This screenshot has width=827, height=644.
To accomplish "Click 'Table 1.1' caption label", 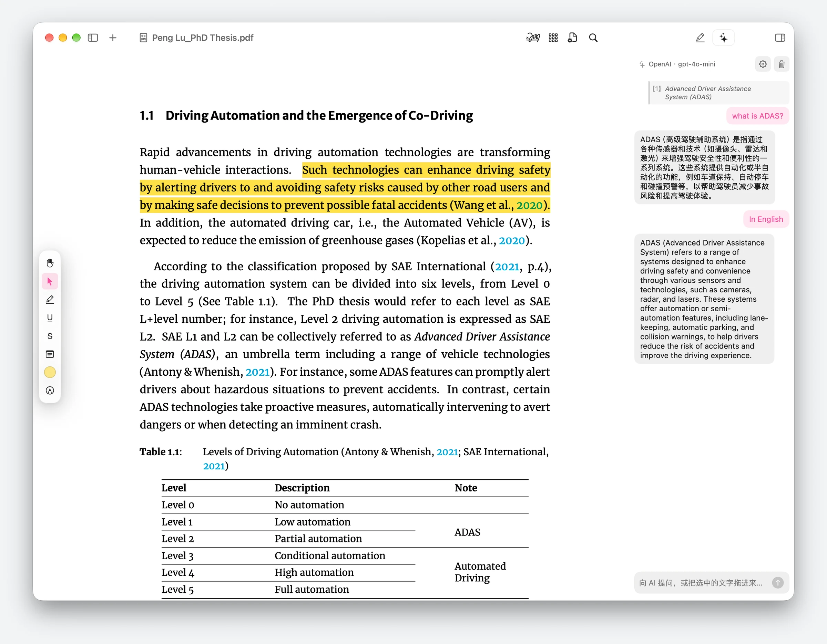I will (160, 452).
